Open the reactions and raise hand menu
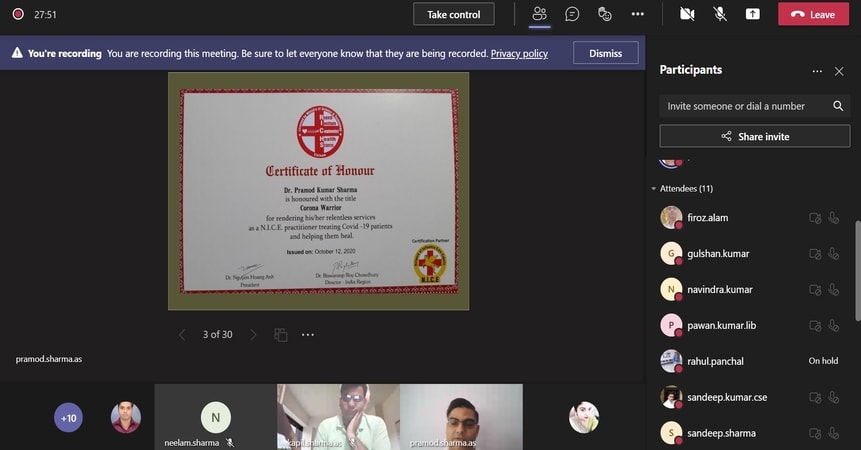This screenshot has width=861, height=450. [x=605, y=14]
